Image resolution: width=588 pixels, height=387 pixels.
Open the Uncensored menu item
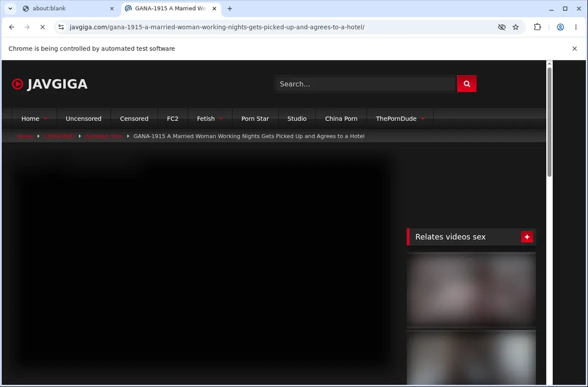point(83,119)
